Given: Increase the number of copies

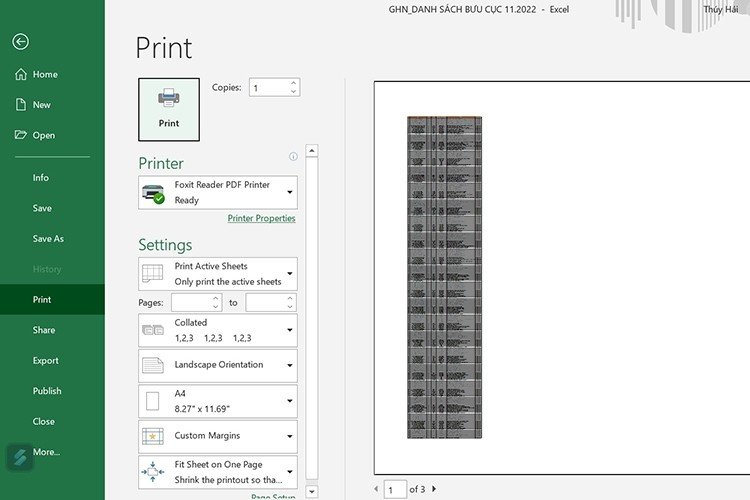Looking at the screenshot, I should point(293,83).
